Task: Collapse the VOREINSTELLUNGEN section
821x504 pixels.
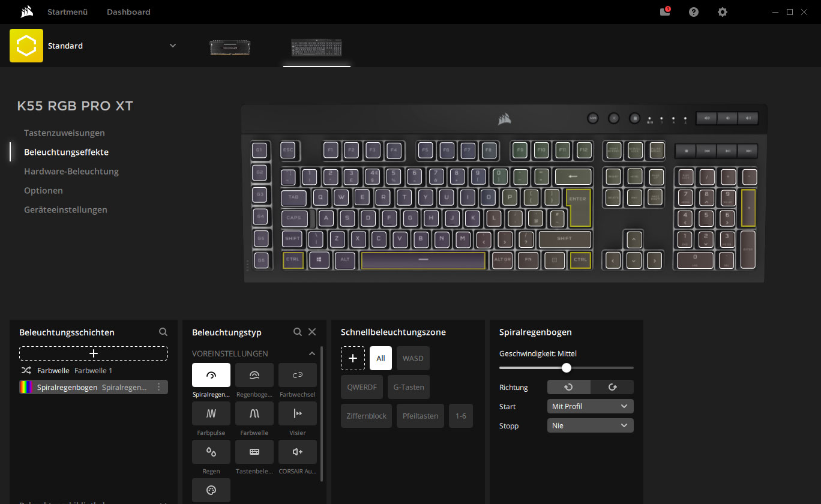Action: point(312,353)
